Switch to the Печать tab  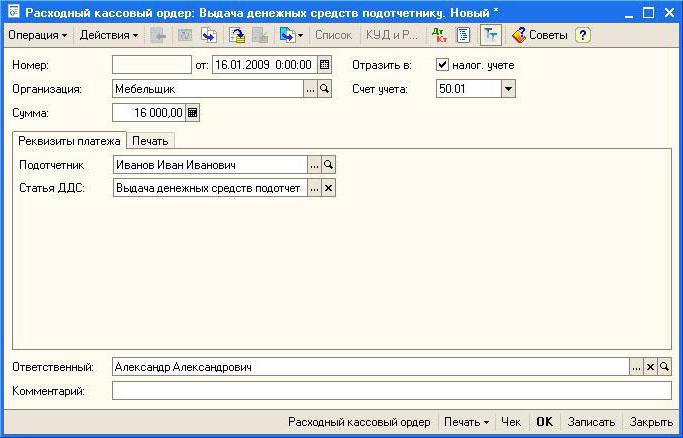(151, 140)
